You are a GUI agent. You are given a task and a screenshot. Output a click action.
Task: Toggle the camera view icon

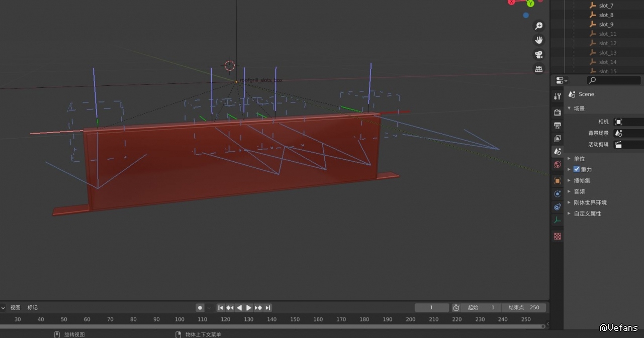[538, 55]
